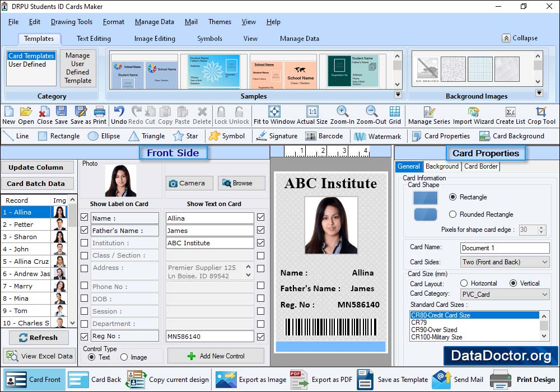Select the Line drawing tool

pyautogui.click(x=16, y=136)
